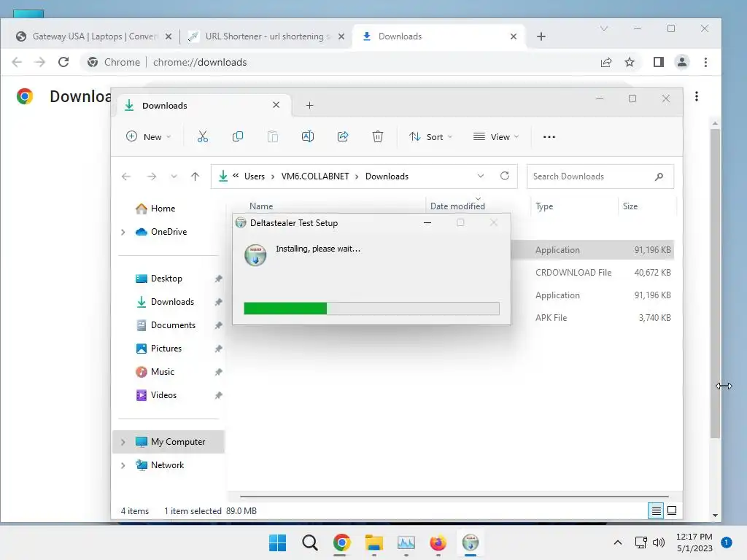This screenshot has height=560, width=747.
Task: Click the Cut scissors icon in File Explorer
Action: pyautogui.click(x=203, y=136)
